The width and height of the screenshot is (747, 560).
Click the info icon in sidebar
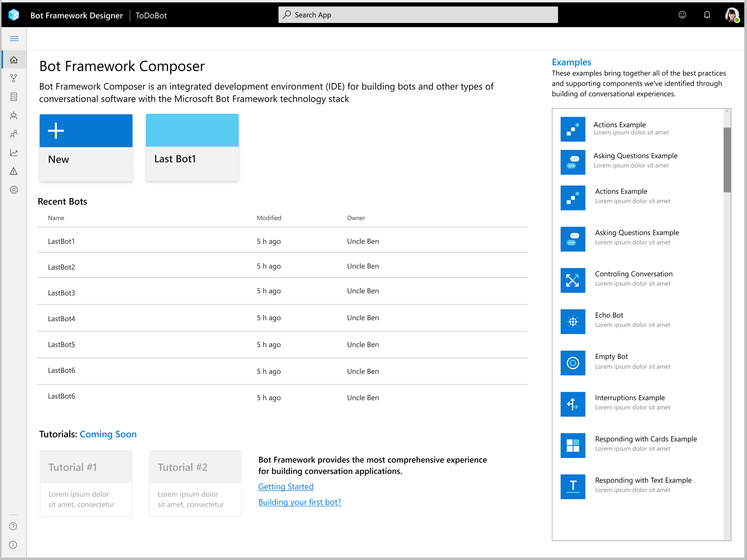coord(13,545)
